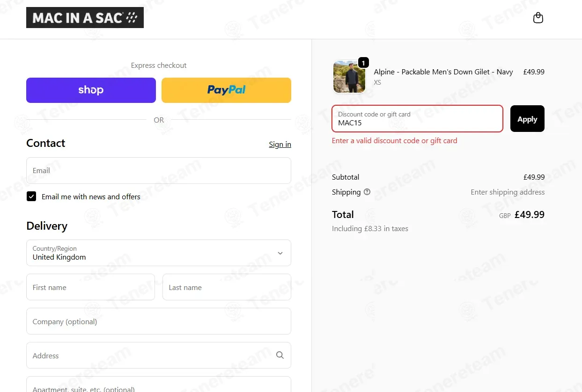Open the shopping bag cart icon
Screen dimensions: 582x392
click(538, 18)
